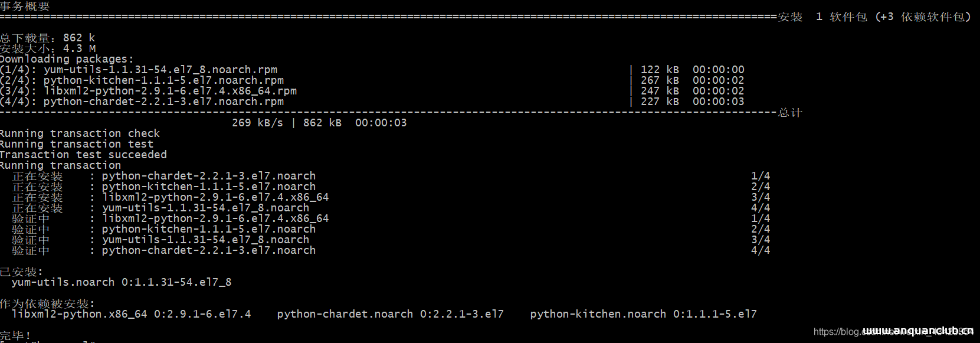This screenshot has height=343, width=980.
Task: Click the yum-utils.noarch 0:1.1.31-54.el7_8 installed entry
Action: (x=122, y=282)
